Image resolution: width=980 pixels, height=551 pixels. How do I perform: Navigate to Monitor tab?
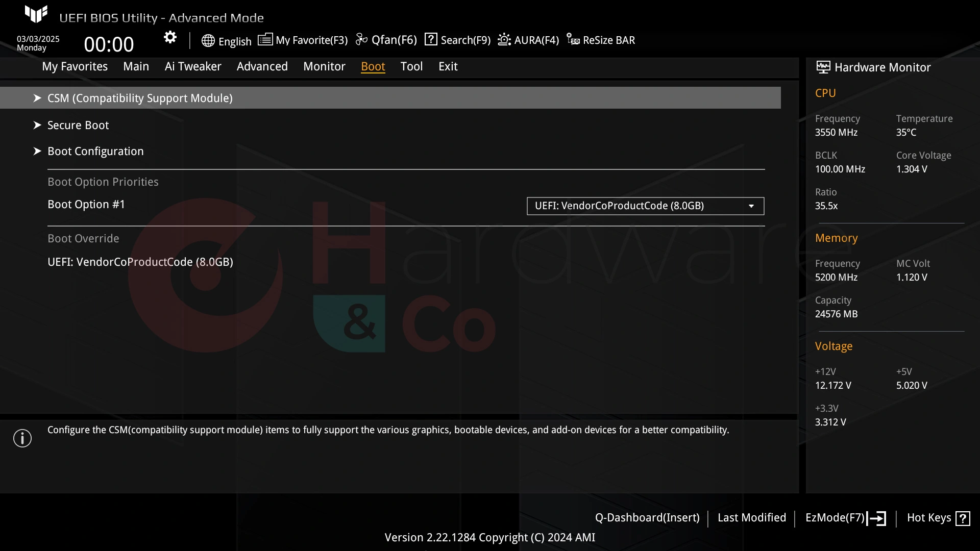(x=324, y=66)
